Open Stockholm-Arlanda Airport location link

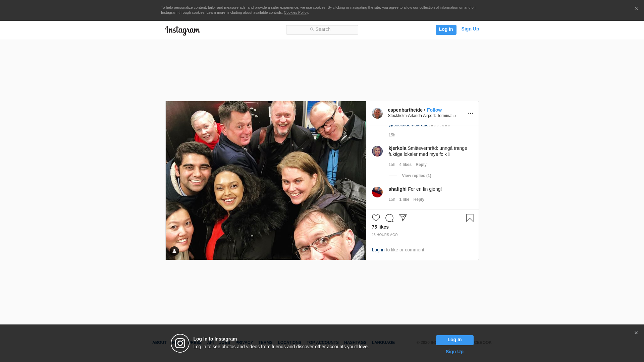point(422,116)
